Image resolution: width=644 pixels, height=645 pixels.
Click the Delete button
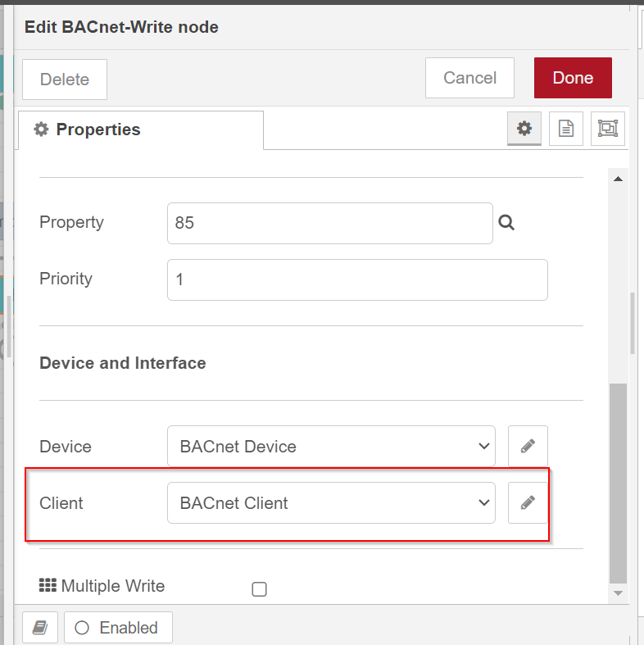click(x=65, y=79)
